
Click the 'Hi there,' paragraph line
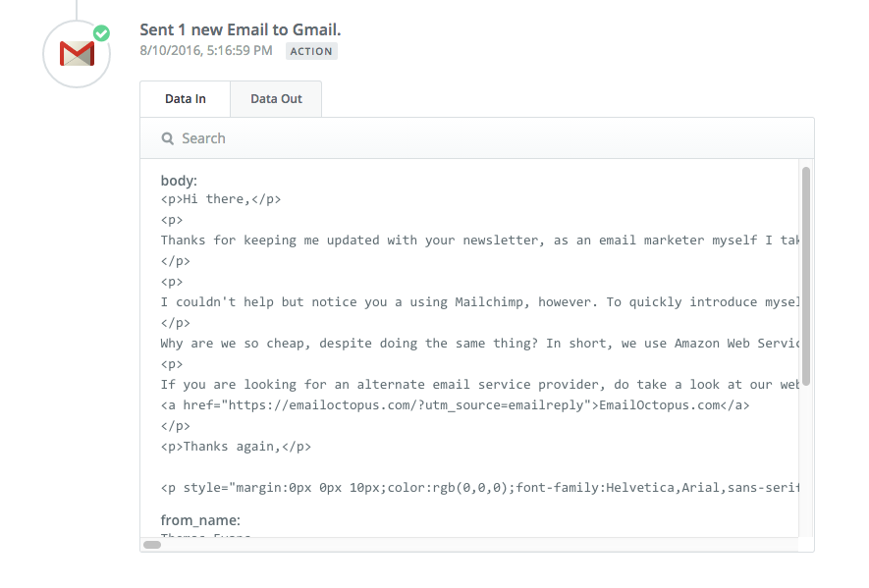221,199
